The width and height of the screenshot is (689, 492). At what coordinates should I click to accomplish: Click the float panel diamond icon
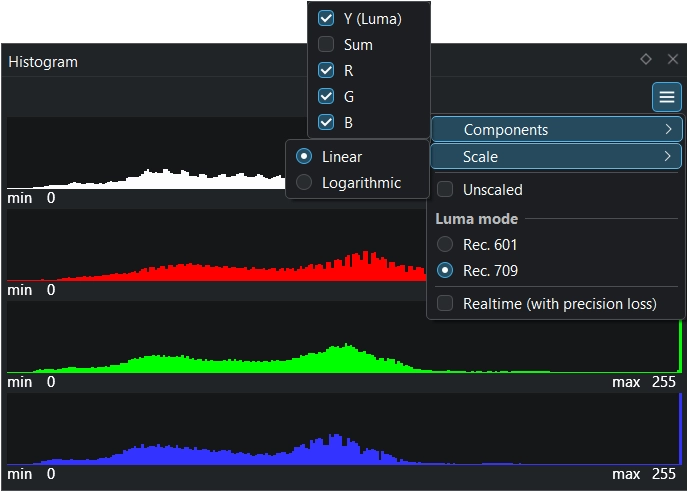pos(646,60)
